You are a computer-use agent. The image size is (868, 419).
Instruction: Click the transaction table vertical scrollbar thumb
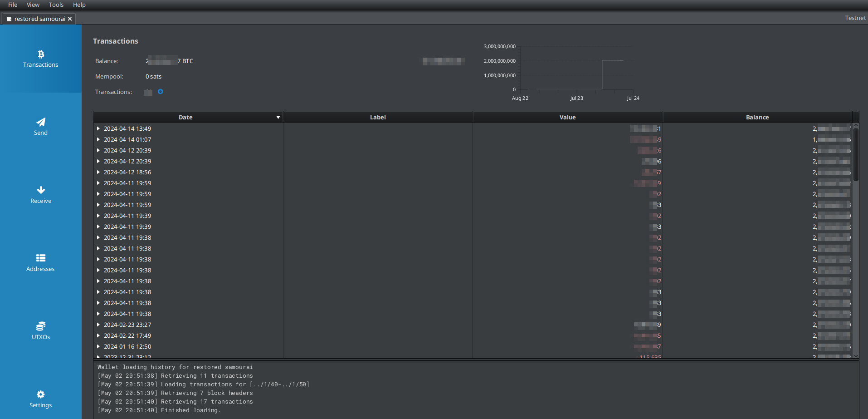pyautogui.click(x=856, y=154)
